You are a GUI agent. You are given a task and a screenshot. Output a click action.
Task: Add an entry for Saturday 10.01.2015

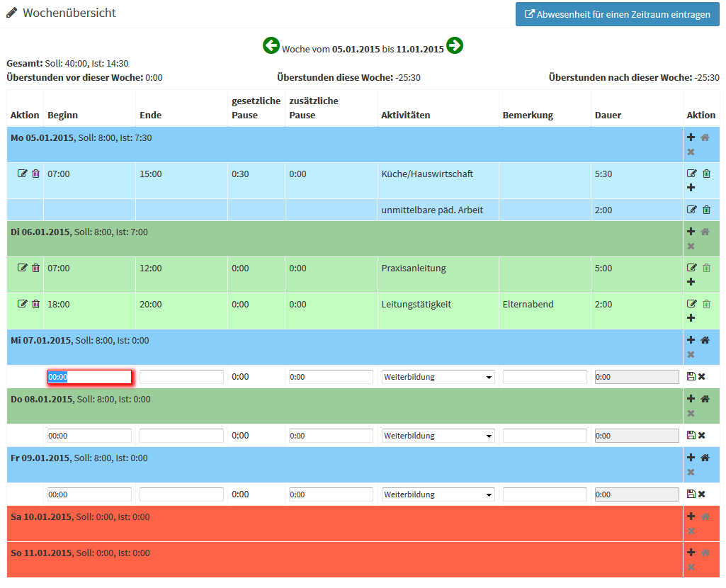[691, 516]
